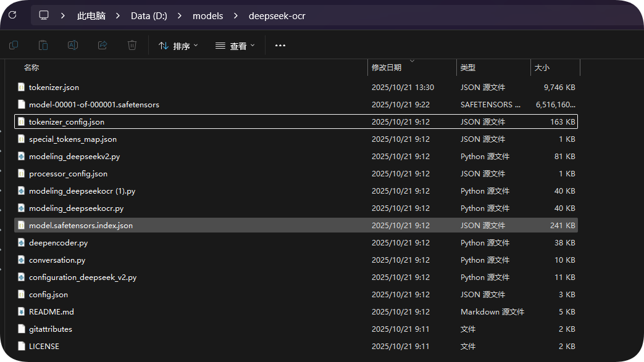Click the share icon in toolbar
This screenshot has width=644, height=362.
(102, 45)
